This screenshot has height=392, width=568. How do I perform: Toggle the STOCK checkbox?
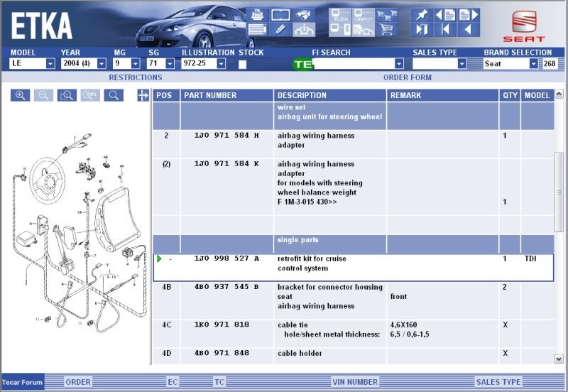(x=242, y=64)
